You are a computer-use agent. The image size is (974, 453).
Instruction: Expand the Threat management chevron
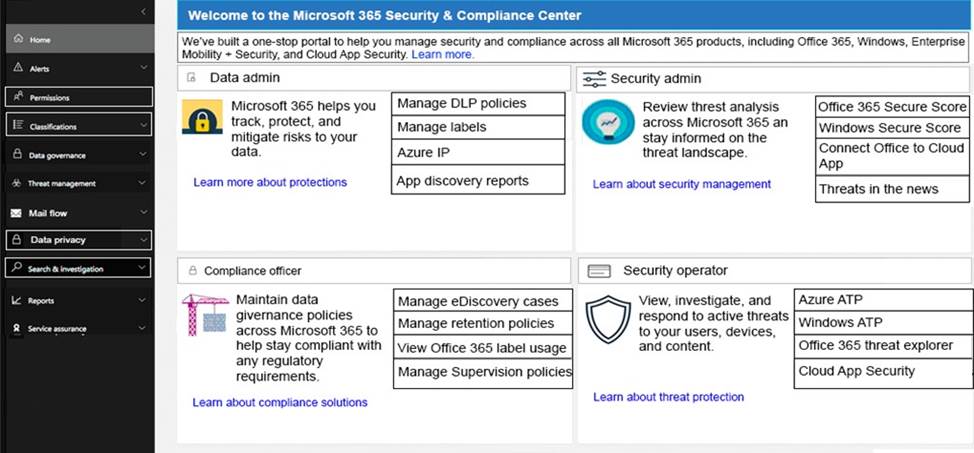142,183
